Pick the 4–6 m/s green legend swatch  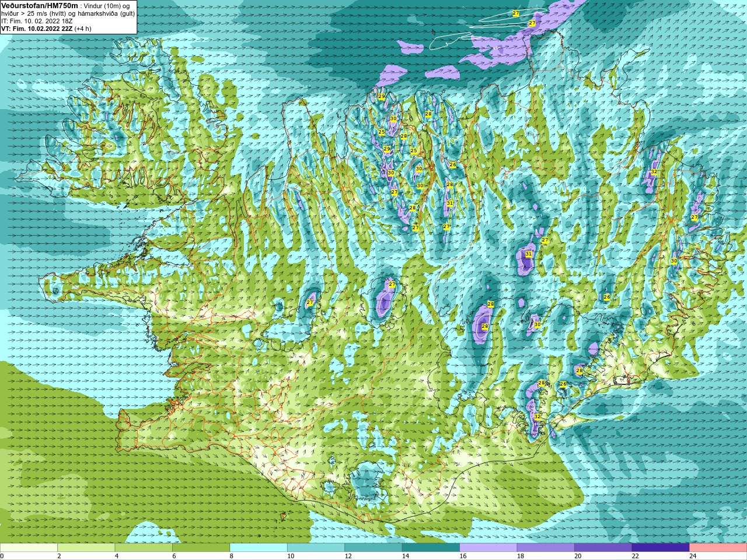(x=144, y=548)
